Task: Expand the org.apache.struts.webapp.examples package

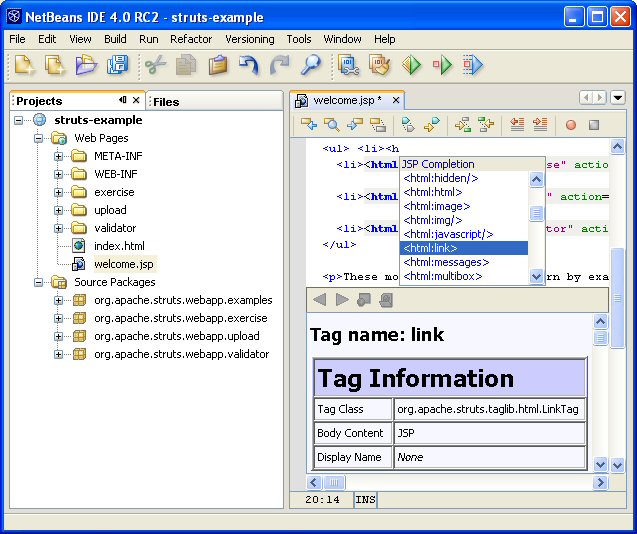Action: [x=59, y=300]
